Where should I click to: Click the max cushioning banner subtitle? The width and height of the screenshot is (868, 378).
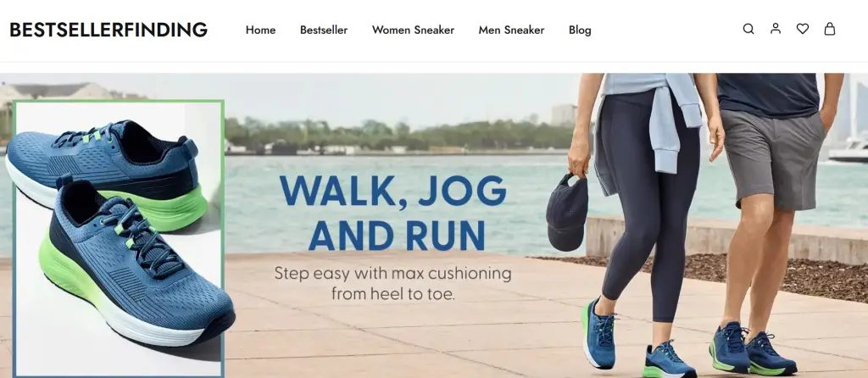click(x=393, y=283)
